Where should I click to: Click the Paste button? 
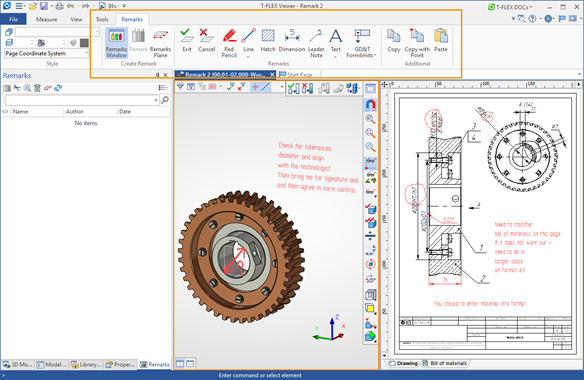point(441,40)
